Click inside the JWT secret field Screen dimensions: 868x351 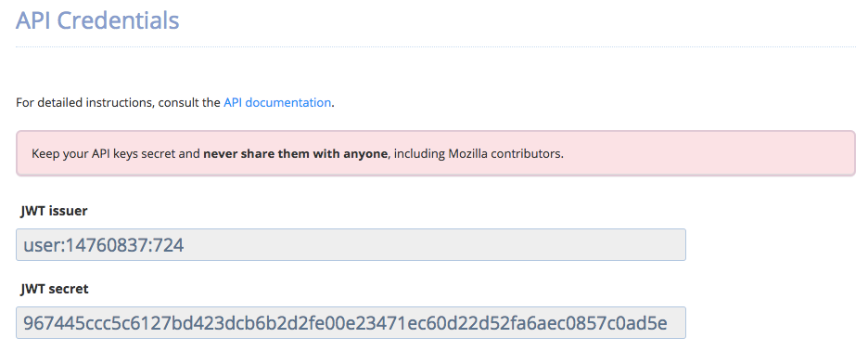click(x=351, y=323)
